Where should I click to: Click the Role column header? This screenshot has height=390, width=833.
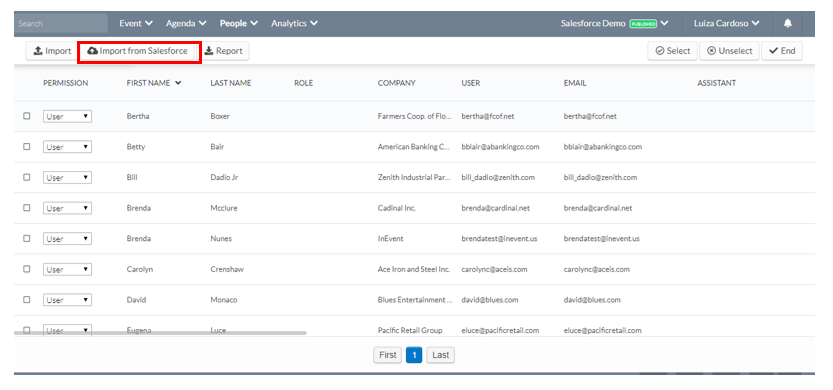(x=303, y=83)
